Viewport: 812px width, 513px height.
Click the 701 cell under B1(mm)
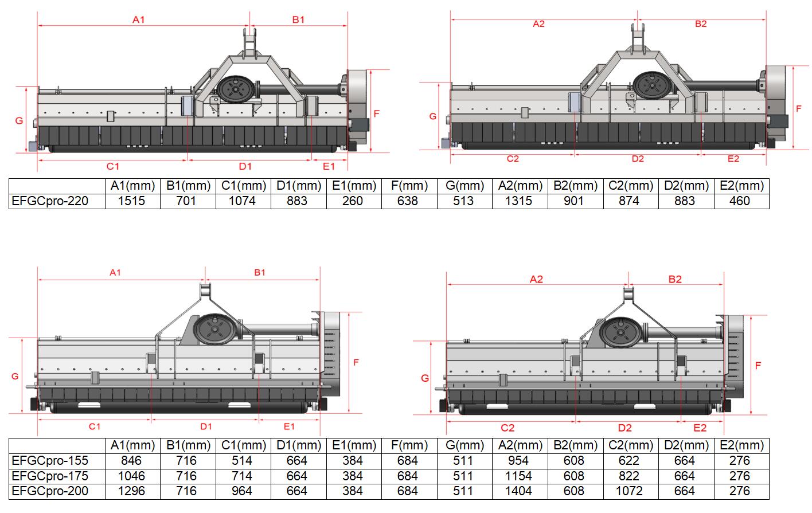(188, 201)
